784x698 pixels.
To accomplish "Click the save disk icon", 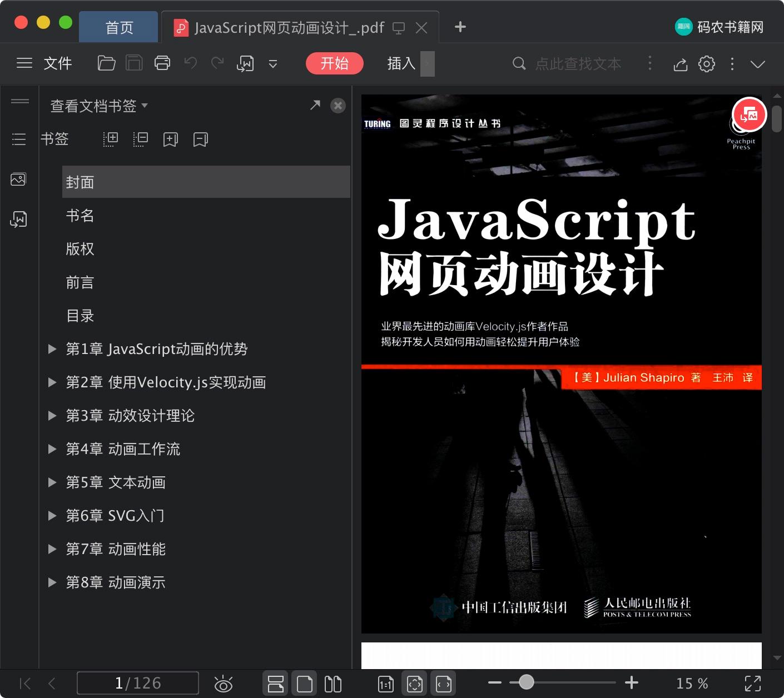I will (x=134, y=63).
